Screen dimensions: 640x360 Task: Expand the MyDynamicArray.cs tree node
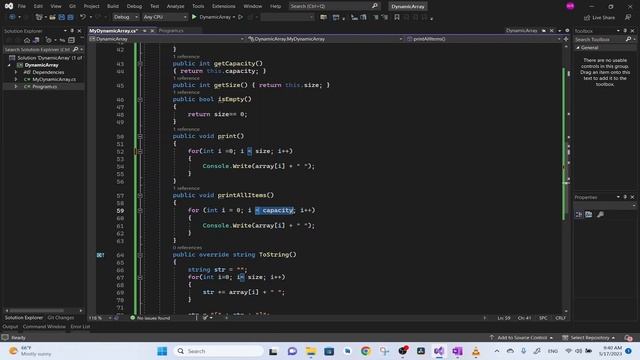tap(16, 80)
